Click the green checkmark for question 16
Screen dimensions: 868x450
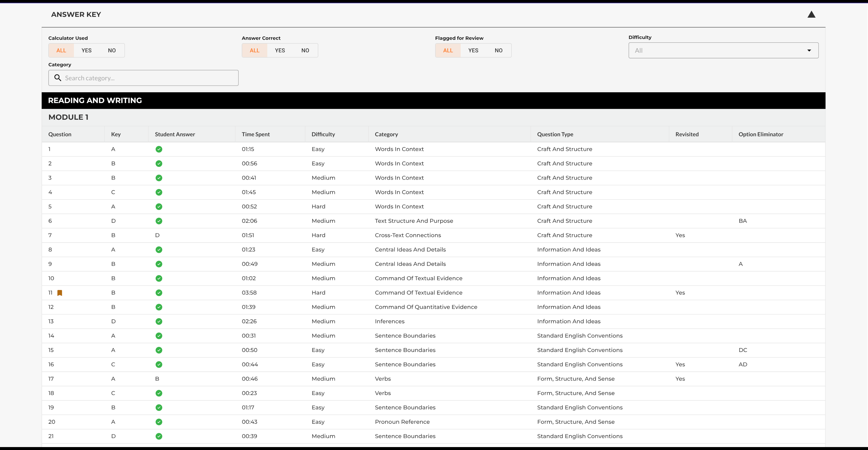[159, 364]
